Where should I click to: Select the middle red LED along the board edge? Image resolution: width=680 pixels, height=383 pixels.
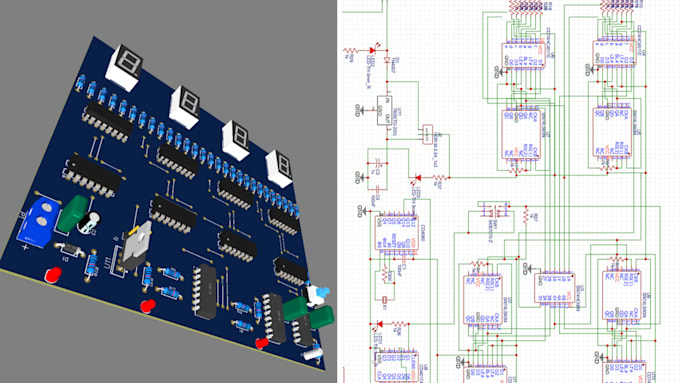click(x=148, y=306)
